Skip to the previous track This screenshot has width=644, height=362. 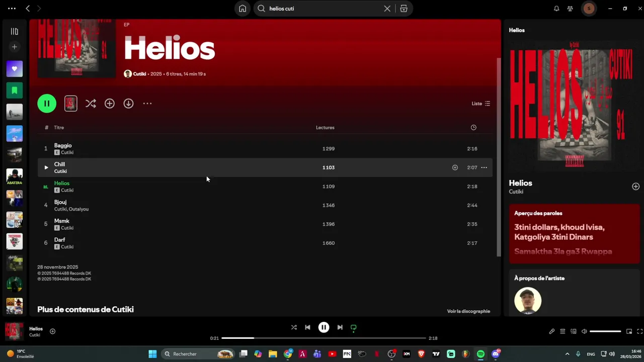tap(307, 327)
